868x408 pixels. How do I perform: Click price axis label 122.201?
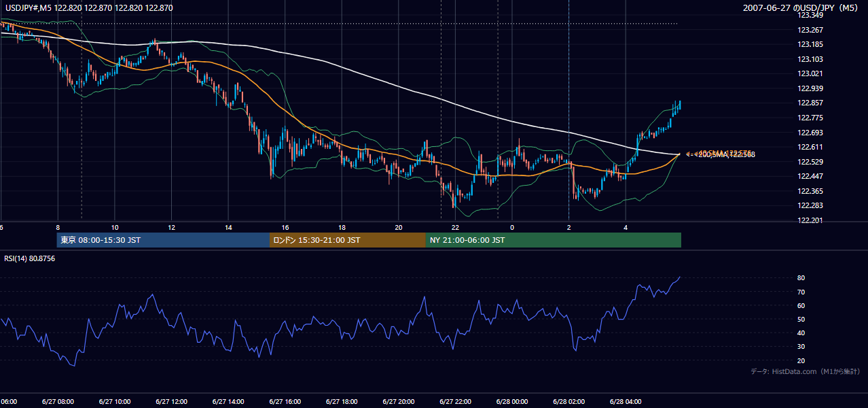[x=810, y=220]
